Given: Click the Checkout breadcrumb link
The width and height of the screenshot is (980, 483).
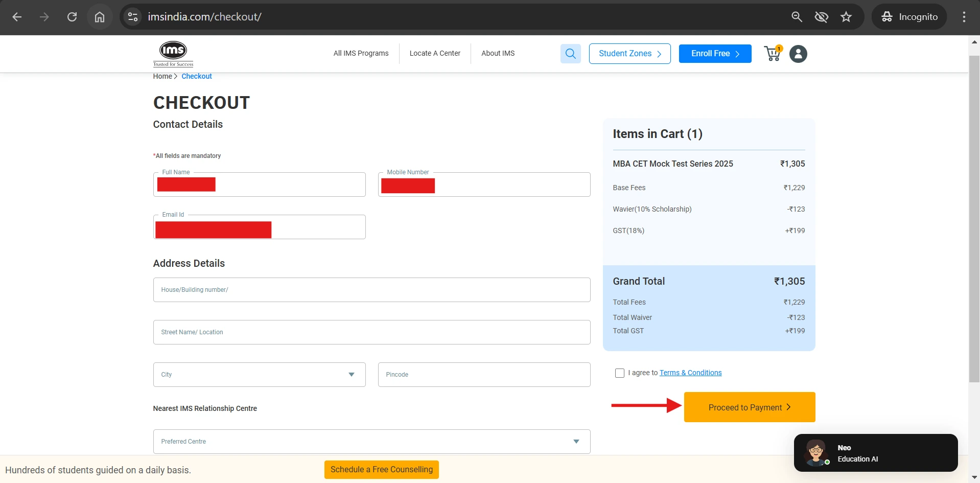Looking at the screenshot, I should (197, 76).
